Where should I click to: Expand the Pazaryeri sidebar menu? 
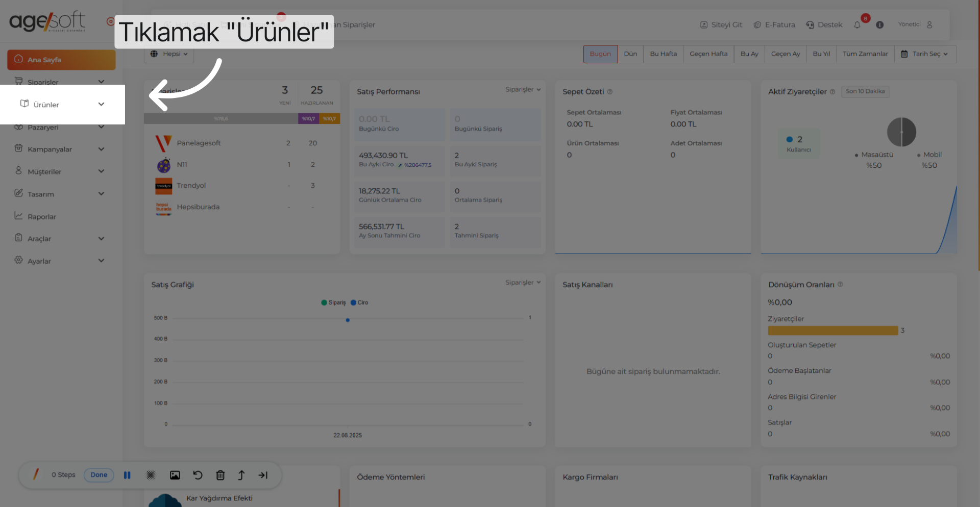point(60,127)
